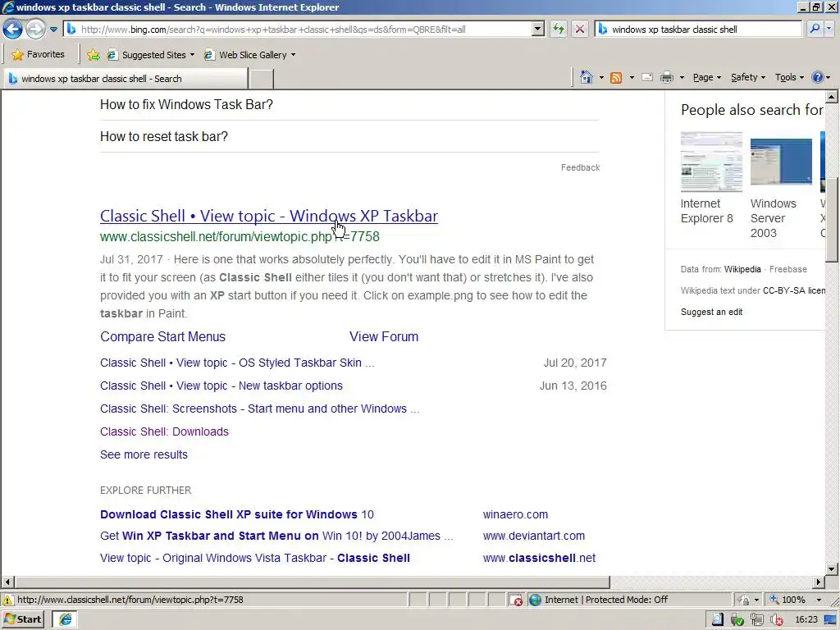Click the Add to Favorites Bar icon
Image resolution: width=840 pixels, height=630 pixels.
(x=94, y=55)
